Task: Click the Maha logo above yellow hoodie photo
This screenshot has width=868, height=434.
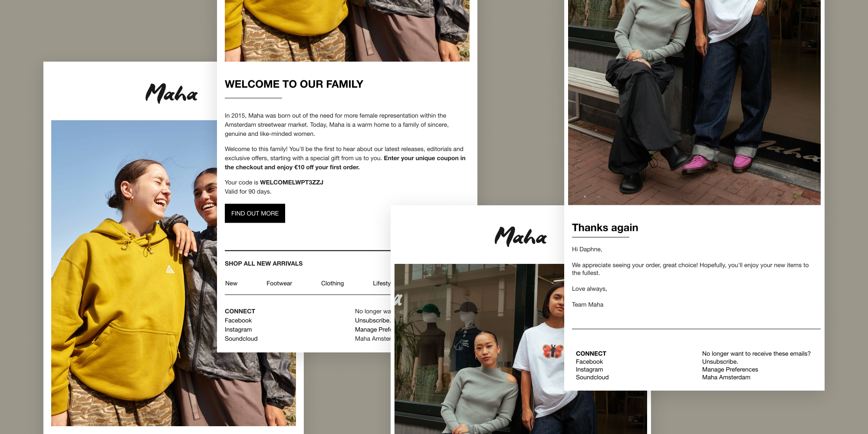Action: point(171,93)
